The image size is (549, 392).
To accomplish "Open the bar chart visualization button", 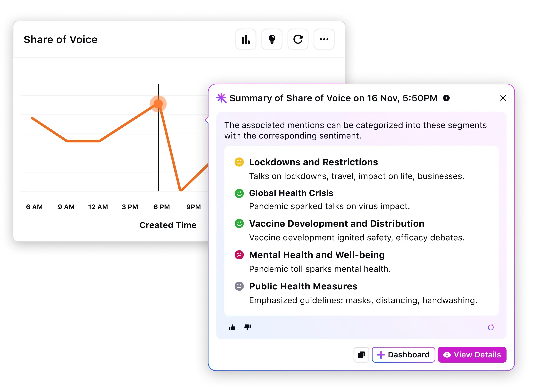I will pyautogui.click(x=246, y=39).
